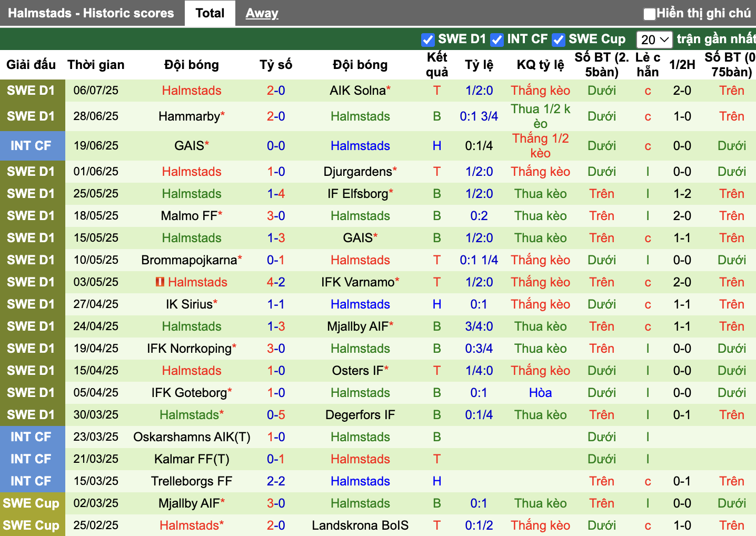Screen dimensions: 756x536
Task: Click the 1-3 score on 15/05/25 row
Action: [x=276, y=238]
